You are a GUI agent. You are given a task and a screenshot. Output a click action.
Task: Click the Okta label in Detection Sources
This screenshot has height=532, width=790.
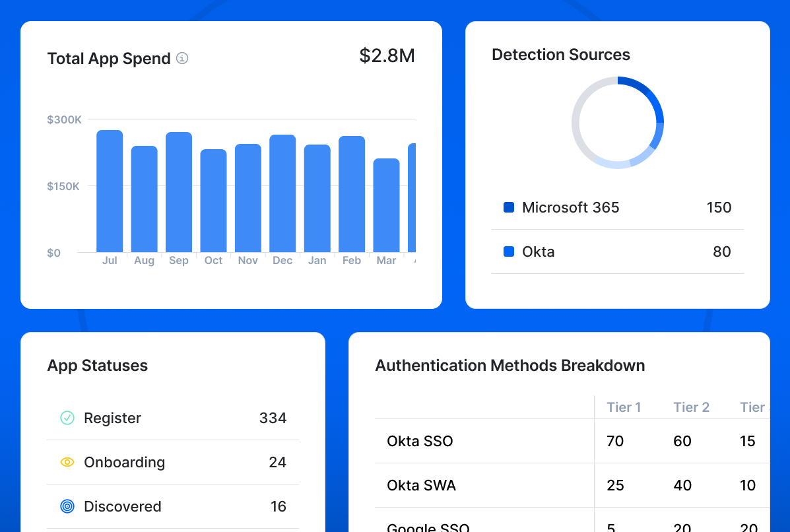538,251
